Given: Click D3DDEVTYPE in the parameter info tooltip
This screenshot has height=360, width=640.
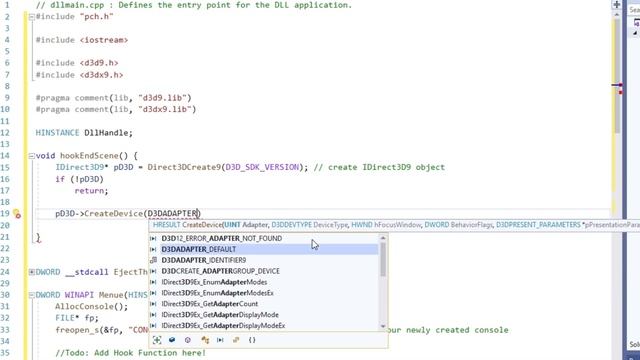Looking at the screenshot, I should pos(291,225).
